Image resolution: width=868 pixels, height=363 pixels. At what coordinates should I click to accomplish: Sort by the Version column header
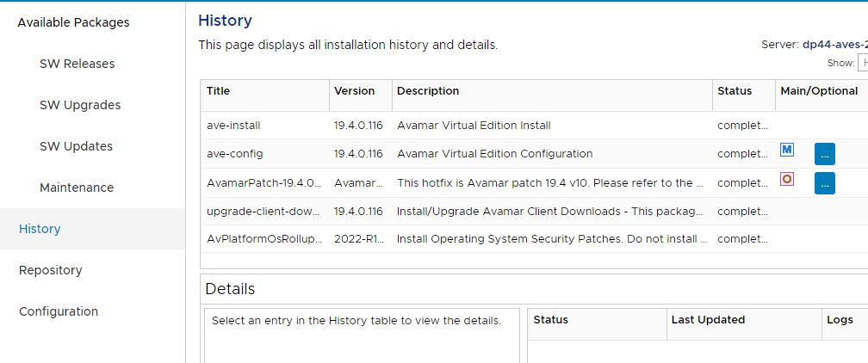pos(355,91)
